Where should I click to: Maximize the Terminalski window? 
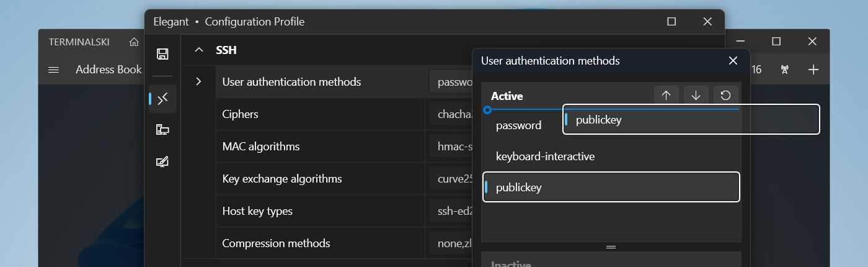[776, 42]
